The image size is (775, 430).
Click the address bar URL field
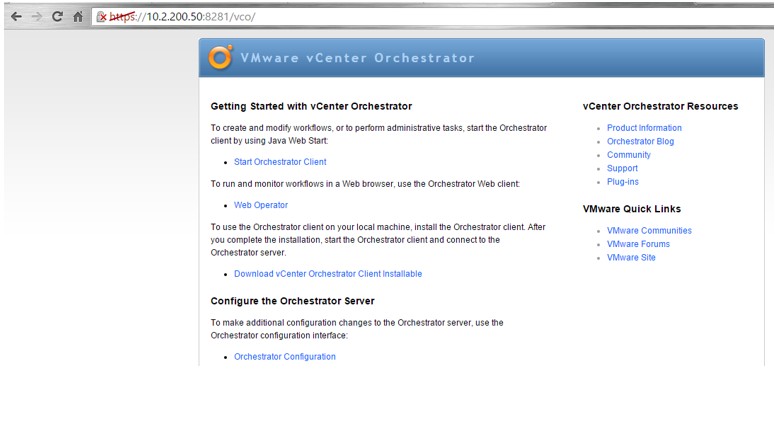(400, 18)
